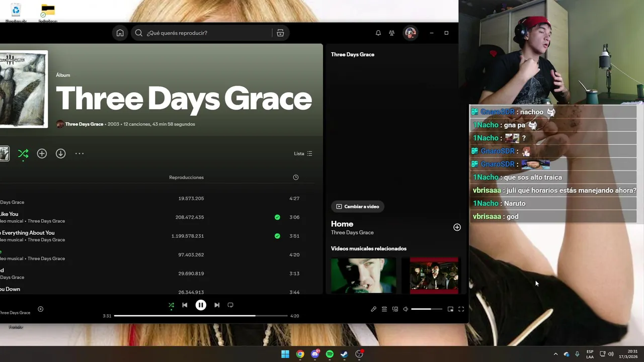Open the profile avatar menu

pyautogui.click(x=411, y=33)
